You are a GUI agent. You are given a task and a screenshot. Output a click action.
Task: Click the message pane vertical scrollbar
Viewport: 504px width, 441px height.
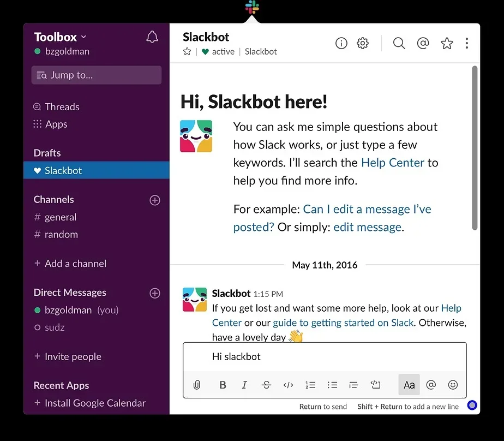pyautogui.click(x=475, y=147)
